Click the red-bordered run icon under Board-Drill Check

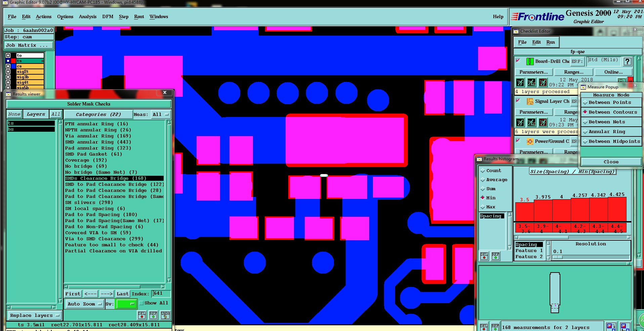tap(543, 82)
